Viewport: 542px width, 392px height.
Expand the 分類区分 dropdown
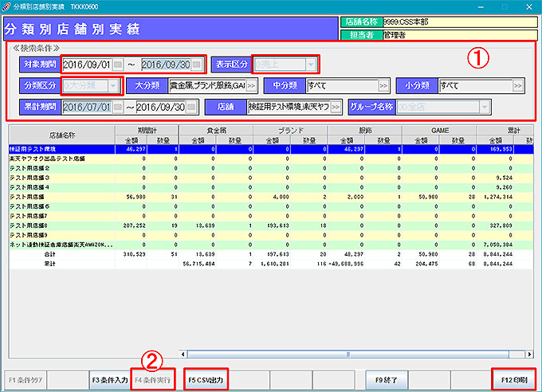(114, 86)
